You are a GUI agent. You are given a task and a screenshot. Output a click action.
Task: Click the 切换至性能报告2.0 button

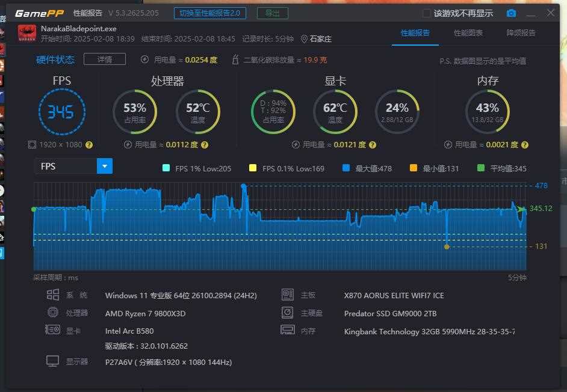(210, 13)
